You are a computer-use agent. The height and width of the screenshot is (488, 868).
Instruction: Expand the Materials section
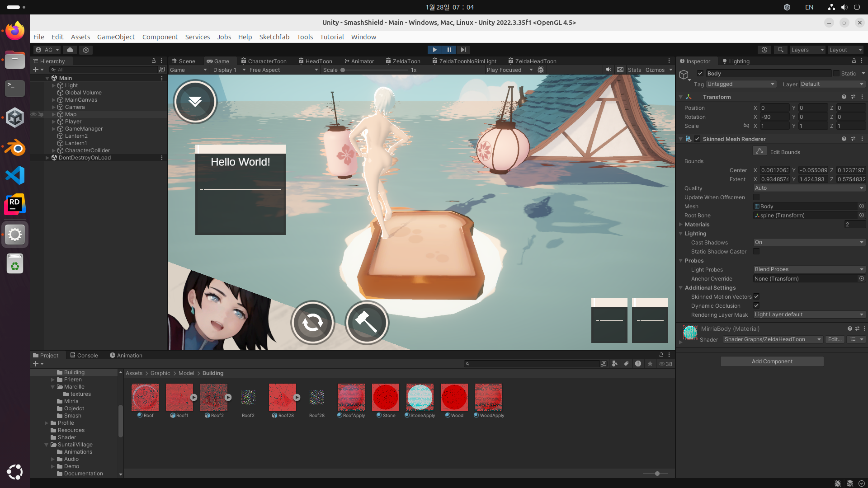(681, 224)
